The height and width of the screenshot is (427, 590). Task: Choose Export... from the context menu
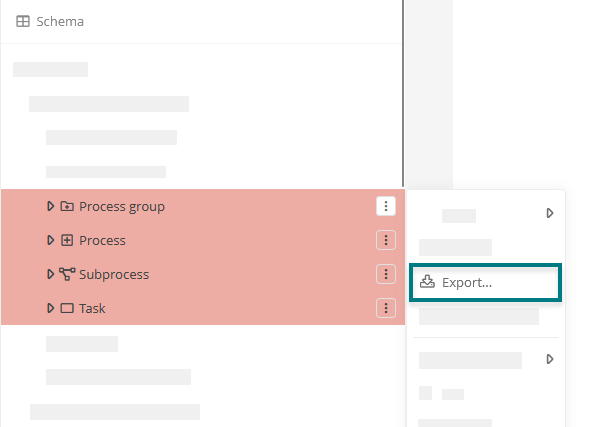(485, 283)
